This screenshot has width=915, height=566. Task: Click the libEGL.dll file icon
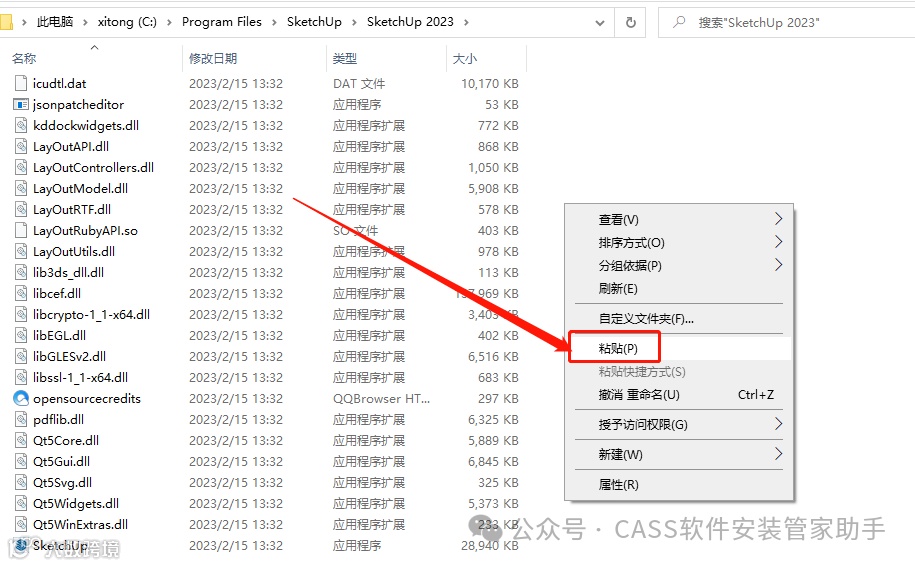pos(21,336)
